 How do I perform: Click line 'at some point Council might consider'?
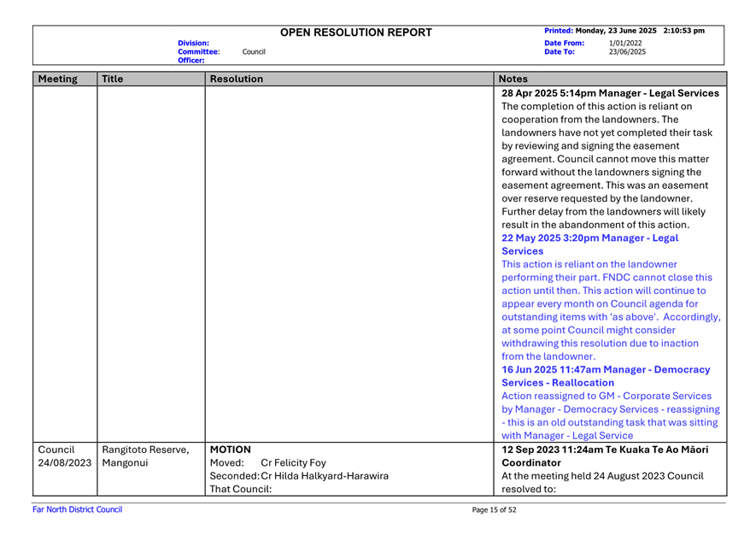[x=589, y=330]
